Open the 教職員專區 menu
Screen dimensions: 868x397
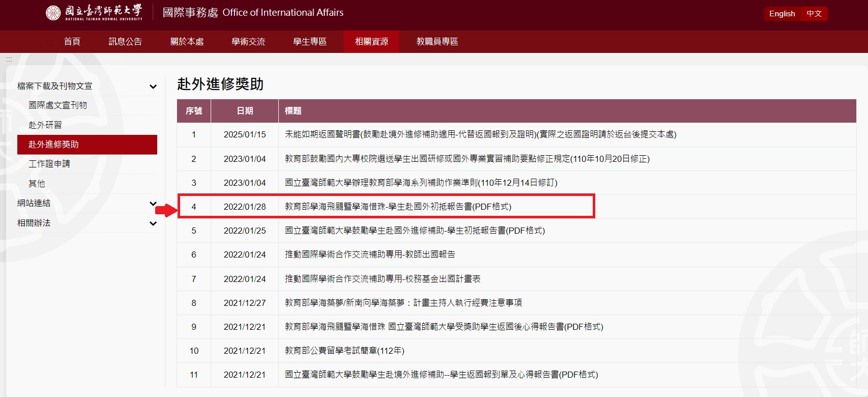point(437,42)
